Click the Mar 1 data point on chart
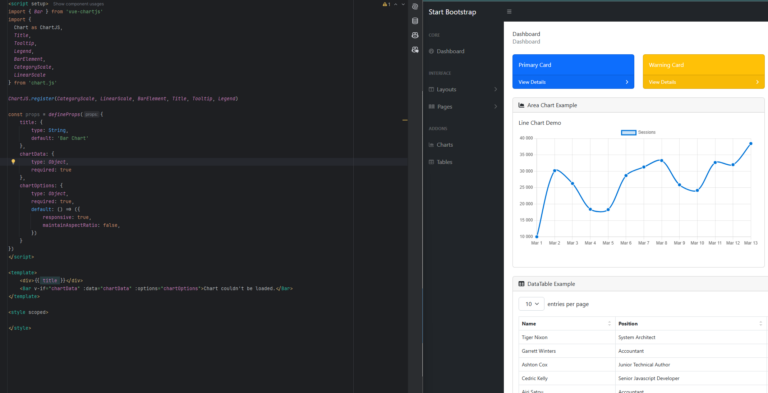The height and width of the screenshot is (393, 768). pos(537,237)
